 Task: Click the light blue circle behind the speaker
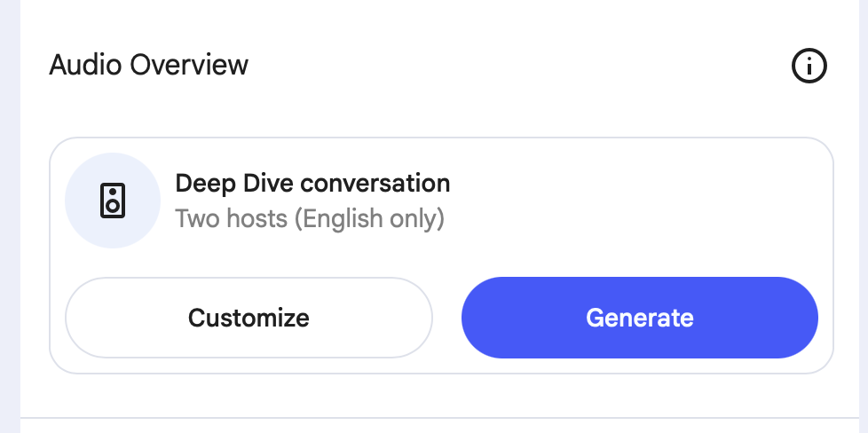(113, 201)
